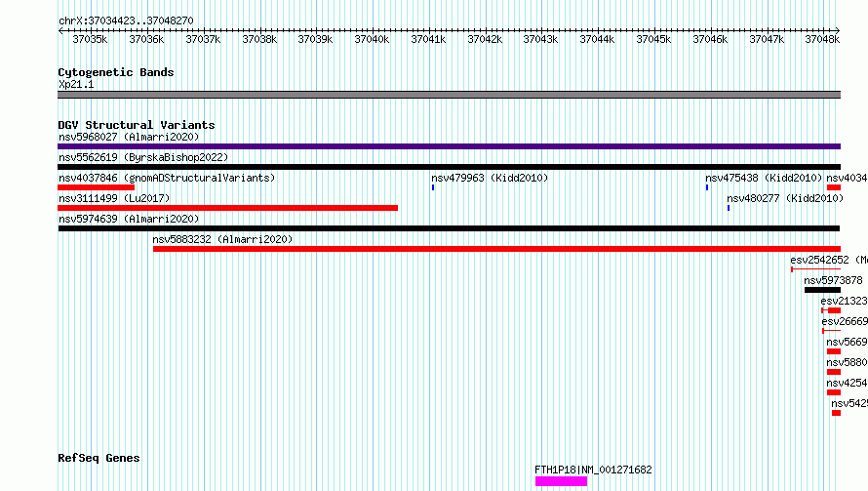Screen dimensions: 868x491
Task: Click the black nsv5974639 variant bar
Action: click(449, 228)
